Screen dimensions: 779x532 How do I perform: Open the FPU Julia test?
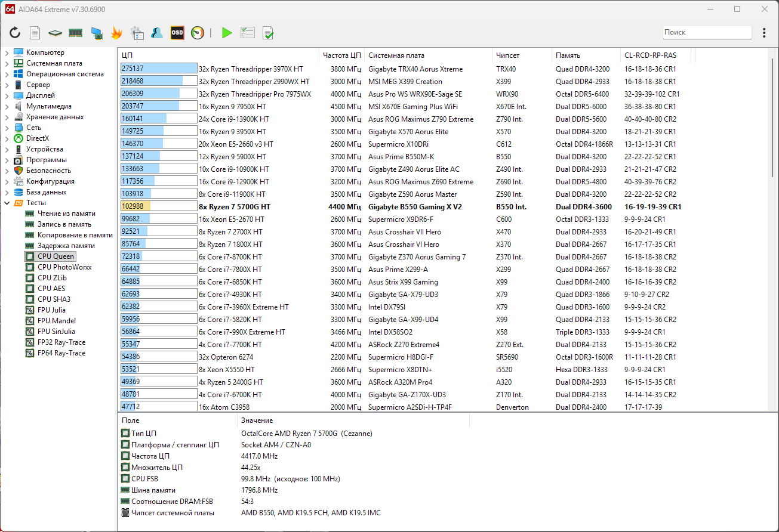click(52, 310)
